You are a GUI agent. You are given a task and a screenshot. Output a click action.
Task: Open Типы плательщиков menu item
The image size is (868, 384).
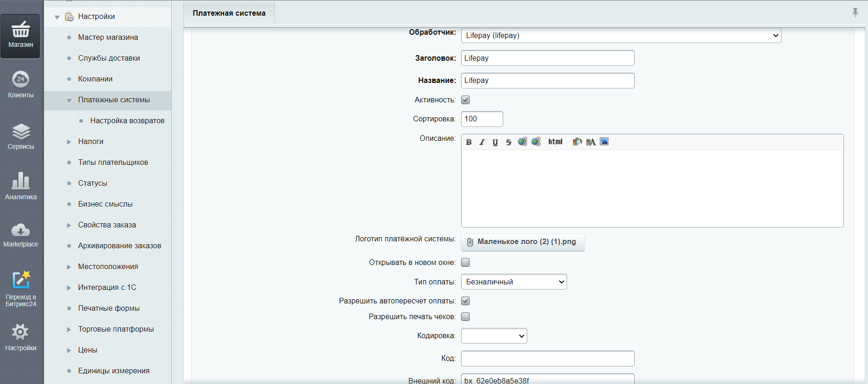(x=113, y=162)
